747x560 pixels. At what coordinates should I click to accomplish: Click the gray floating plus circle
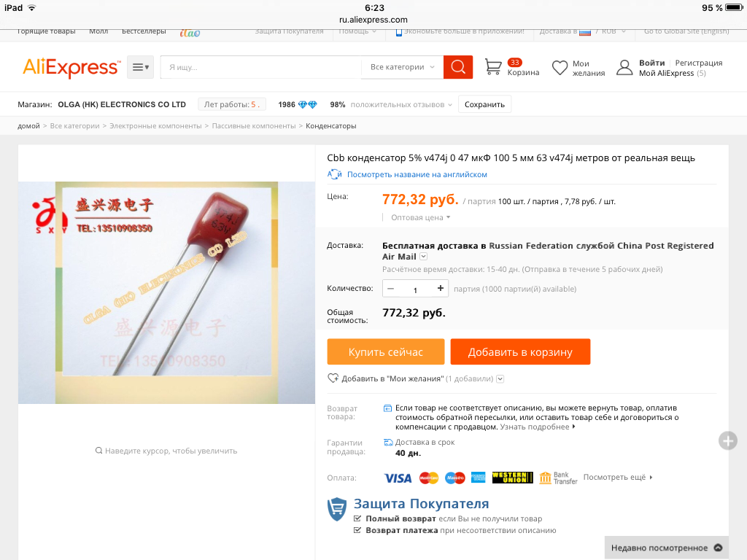(727, 441)
